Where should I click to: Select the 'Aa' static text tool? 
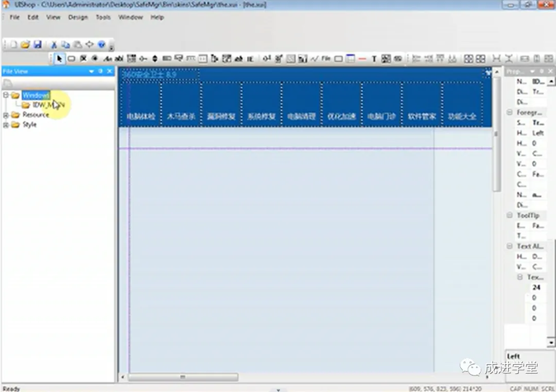pos(108,59)
